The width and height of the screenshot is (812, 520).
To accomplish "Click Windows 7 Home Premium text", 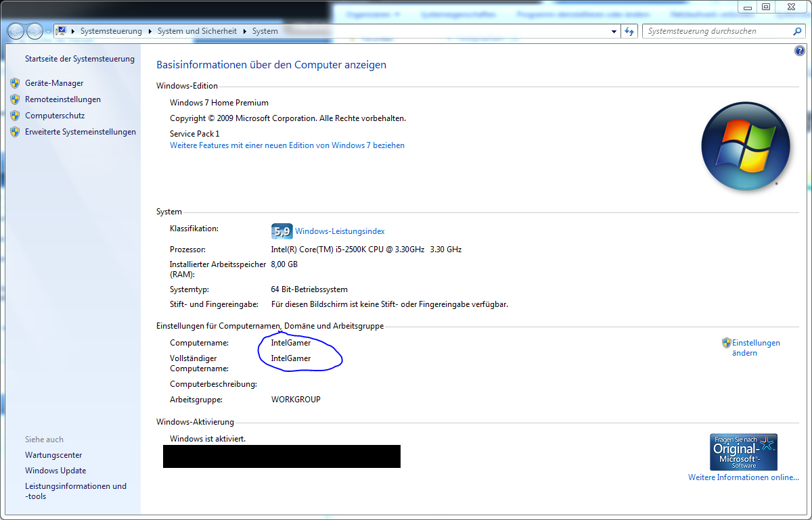I will (219, 103).
